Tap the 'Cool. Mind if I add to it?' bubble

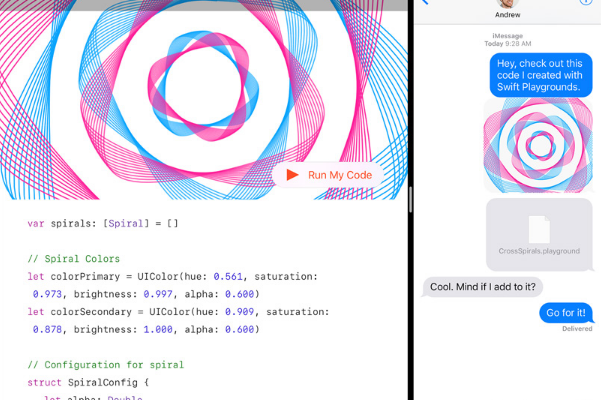click(483, 287)
